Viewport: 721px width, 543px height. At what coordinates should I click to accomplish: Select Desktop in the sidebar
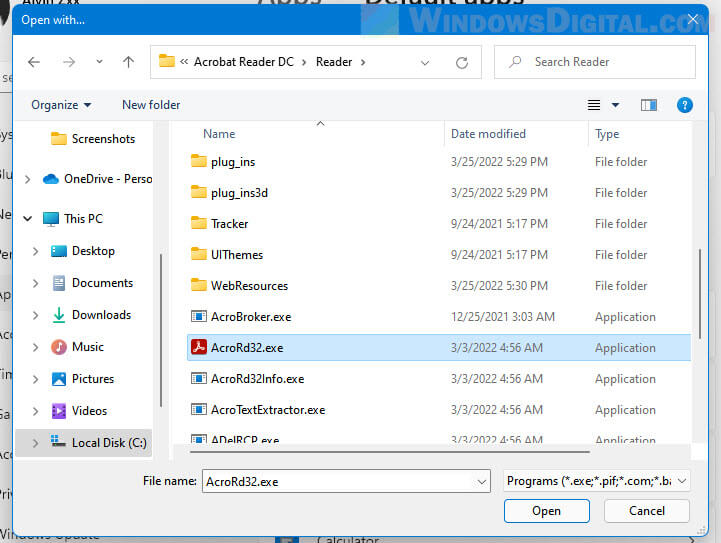pyautogui.click(x=83, y=251)
